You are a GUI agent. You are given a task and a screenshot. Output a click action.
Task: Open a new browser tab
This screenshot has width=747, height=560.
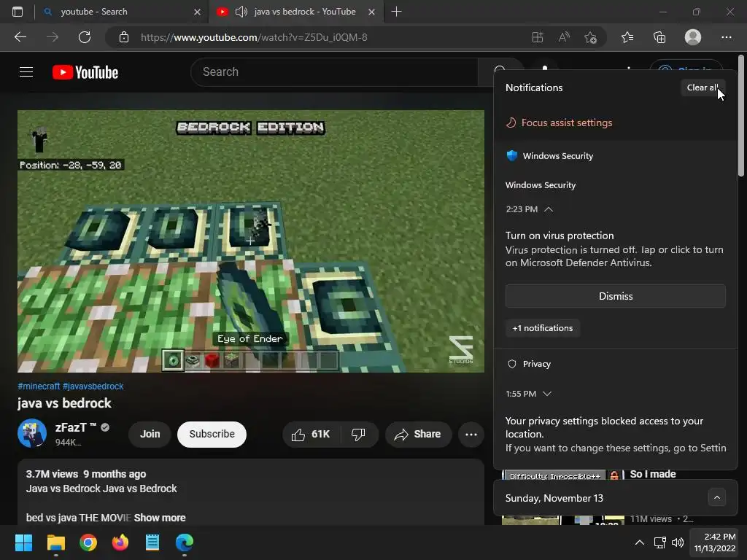pyautogui.click(x=396, y=12)
